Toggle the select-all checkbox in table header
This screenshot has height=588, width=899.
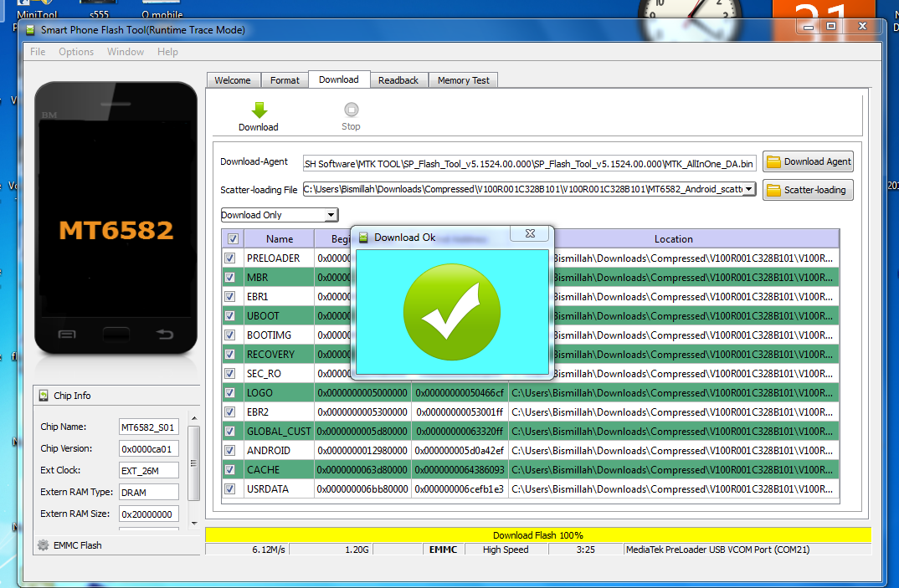coord(233,239)
